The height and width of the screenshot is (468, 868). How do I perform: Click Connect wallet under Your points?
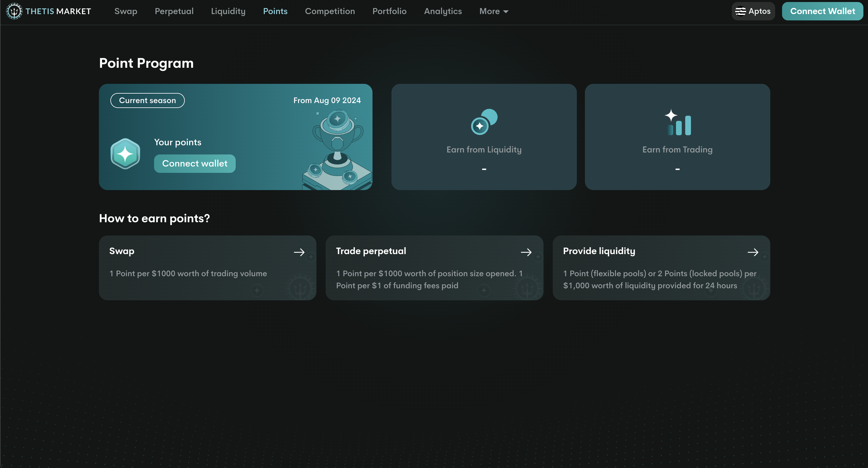tap(195, 164)
